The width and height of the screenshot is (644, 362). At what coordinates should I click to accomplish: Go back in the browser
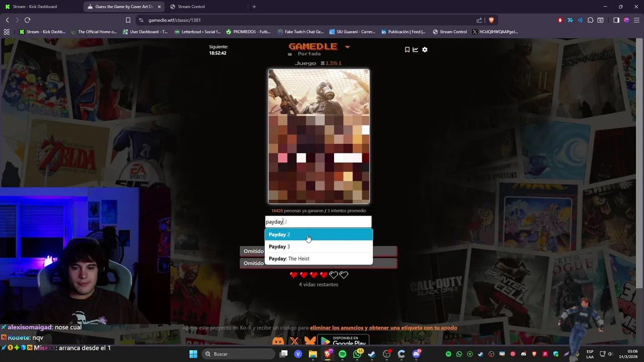7,20
